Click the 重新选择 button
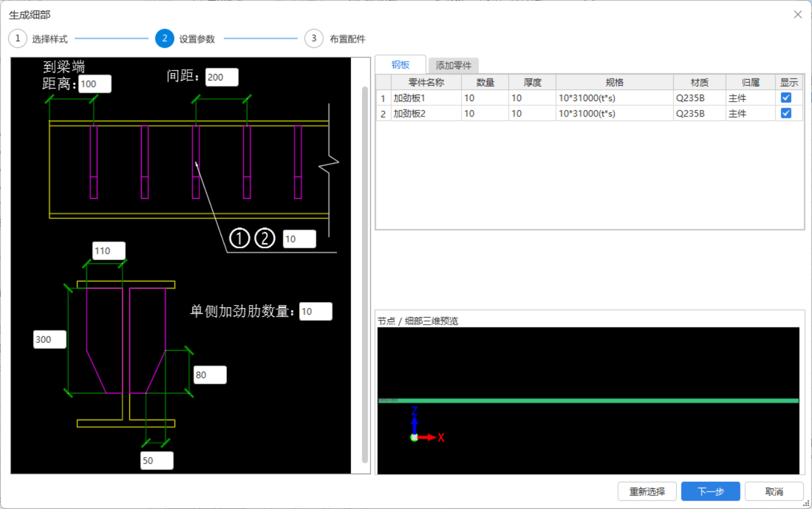Screen dimensions: 812x509 [x=647, y=491]
